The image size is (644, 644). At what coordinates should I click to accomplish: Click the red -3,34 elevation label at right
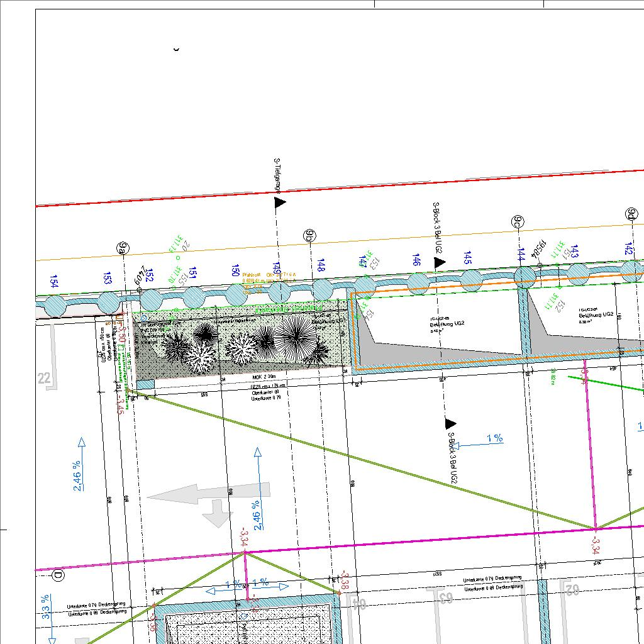595,545
